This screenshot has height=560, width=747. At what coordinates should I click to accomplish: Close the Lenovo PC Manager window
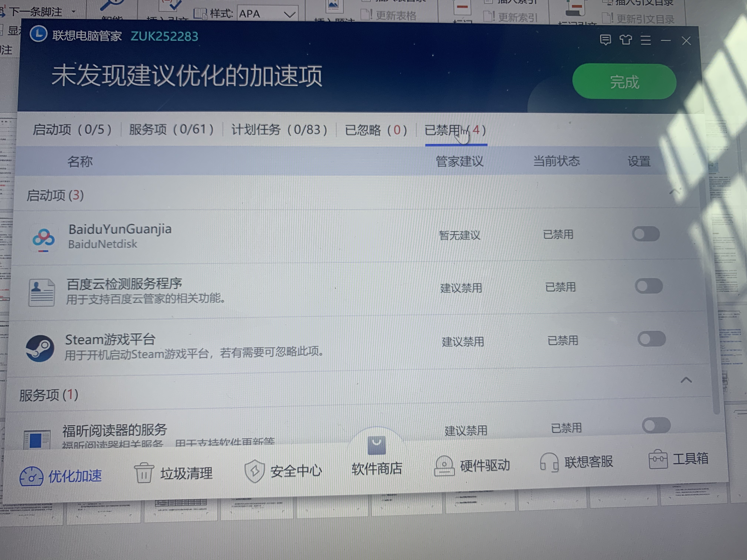(686, 41)
